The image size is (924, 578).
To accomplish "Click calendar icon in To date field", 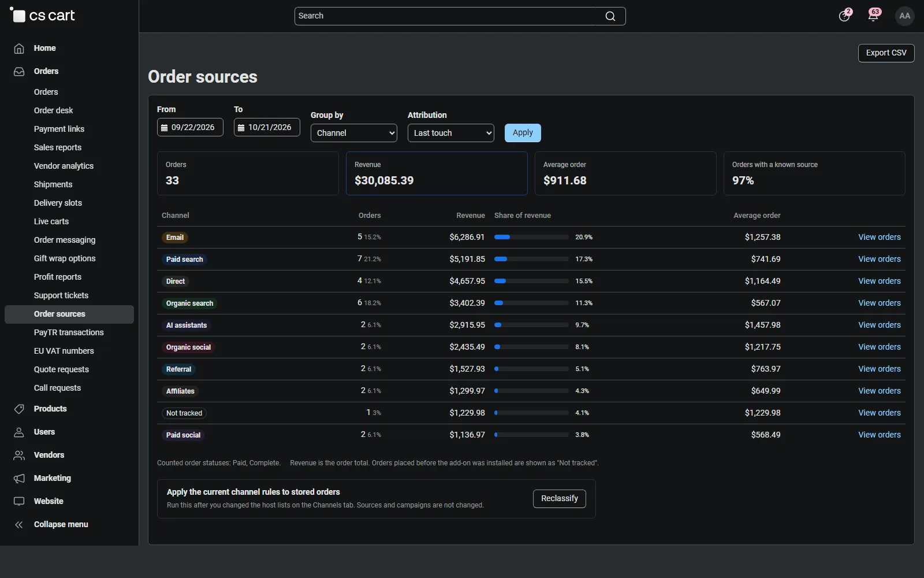I will (241, 128).
